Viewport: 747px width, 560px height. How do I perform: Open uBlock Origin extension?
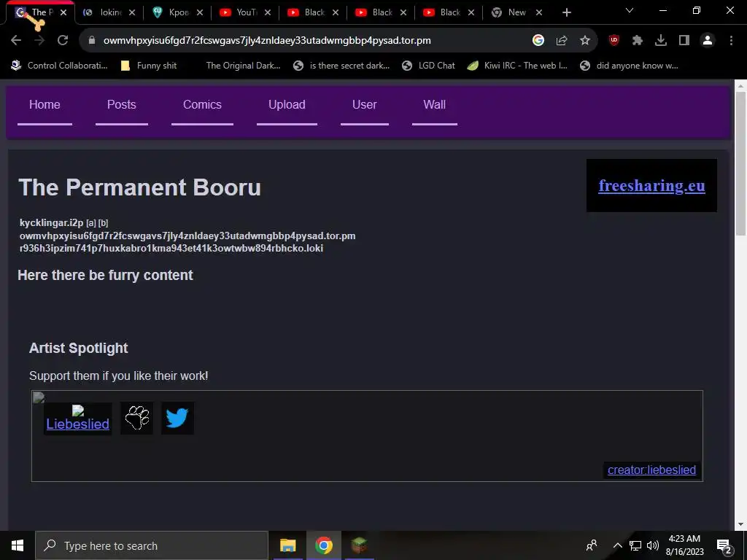[614, 41]
